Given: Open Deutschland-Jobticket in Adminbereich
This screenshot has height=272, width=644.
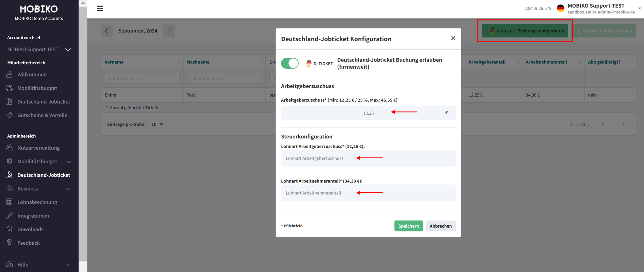Looking at the screenshot, I should [x=43, y=175].
